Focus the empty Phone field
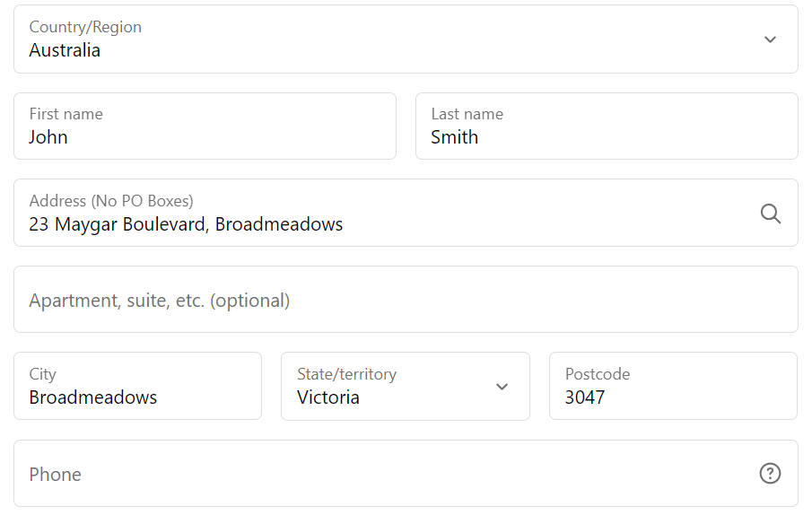This screenshot has height=524, width=812. pos(406,474)
